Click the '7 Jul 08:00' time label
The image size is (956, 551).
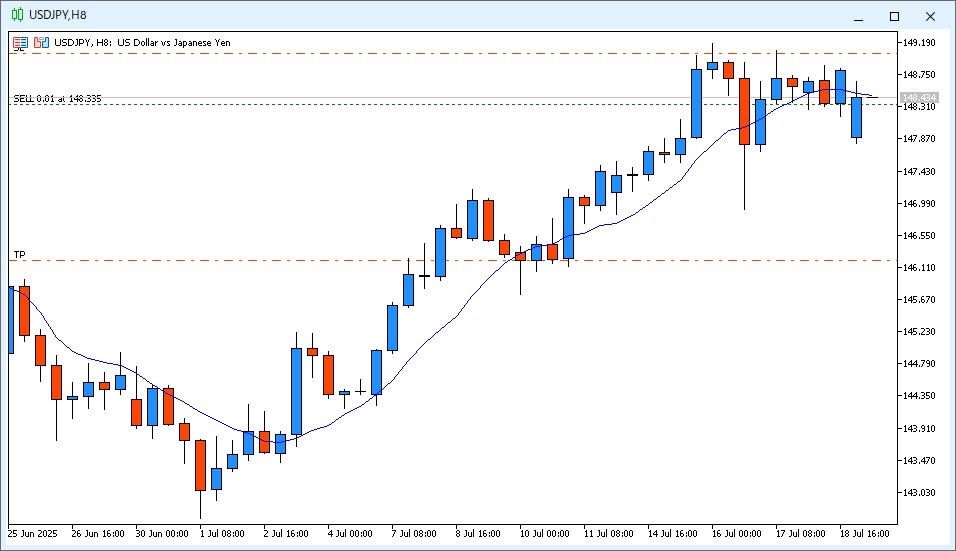point(414,533)
